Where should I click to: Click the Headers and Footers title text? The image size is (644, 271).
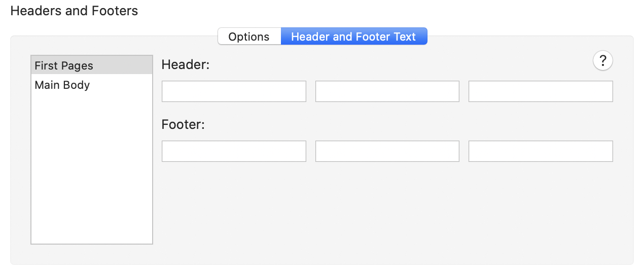click(x=74, y=11)
